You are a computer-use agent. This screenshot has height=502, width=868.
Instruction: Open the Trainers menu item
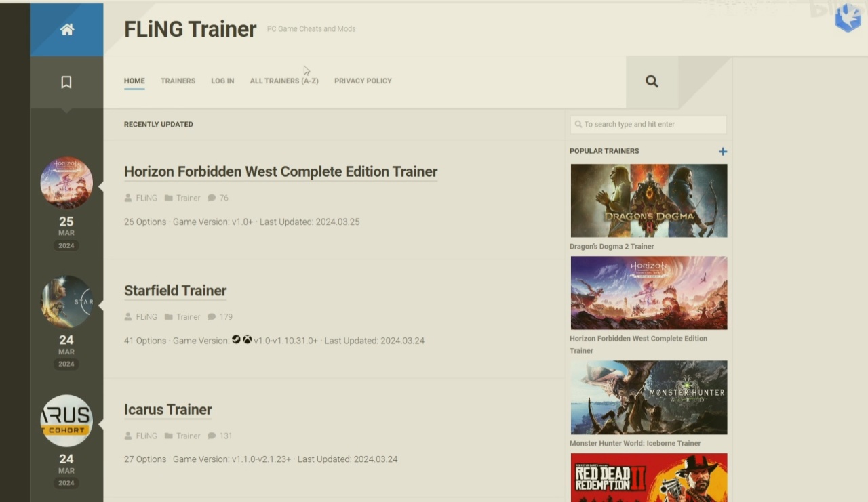click(x=178, y=81)
